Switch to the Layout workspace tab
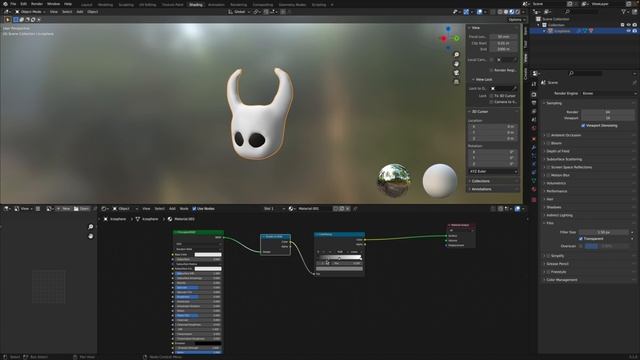Screen dimensions: 640x360 [x=87, y=5]
